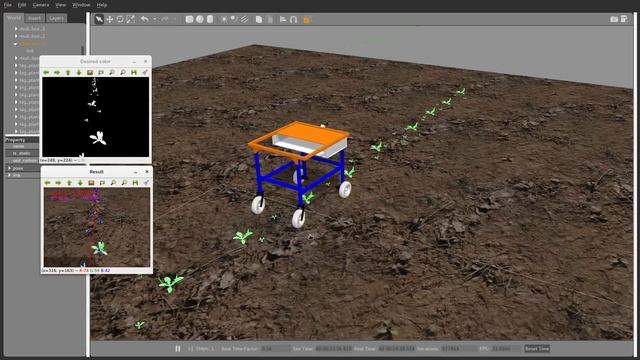This screenshot has width=640, height=360.
Task: Open display properties in Result window
Action: pos(146,182)
